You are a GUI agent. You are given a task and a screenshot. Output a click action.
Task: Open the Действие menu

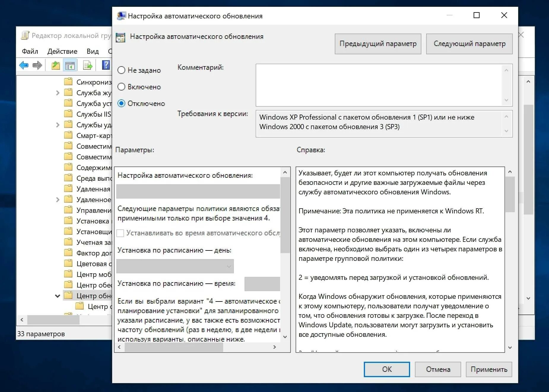tap(62, 51)
